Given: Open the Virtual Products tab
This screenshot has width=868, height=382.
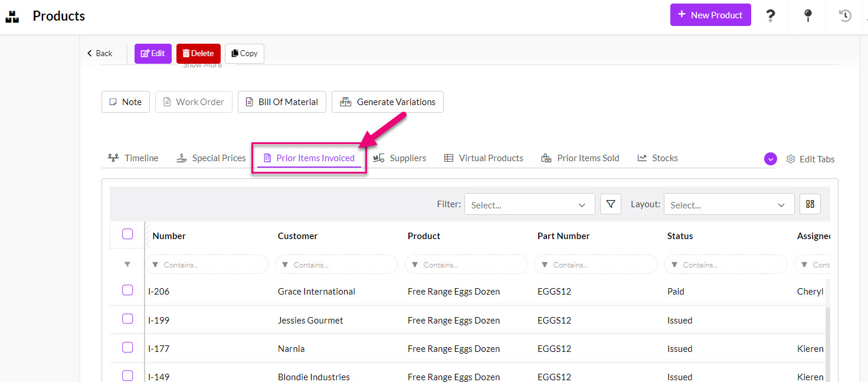Looking at the screenshot, I should [484, 158].
